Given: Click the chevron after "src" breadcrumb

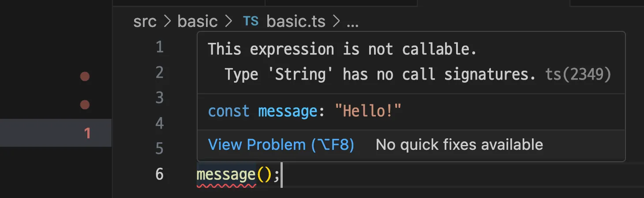Looking at the screenshot, I should click(x=167, y=22).
